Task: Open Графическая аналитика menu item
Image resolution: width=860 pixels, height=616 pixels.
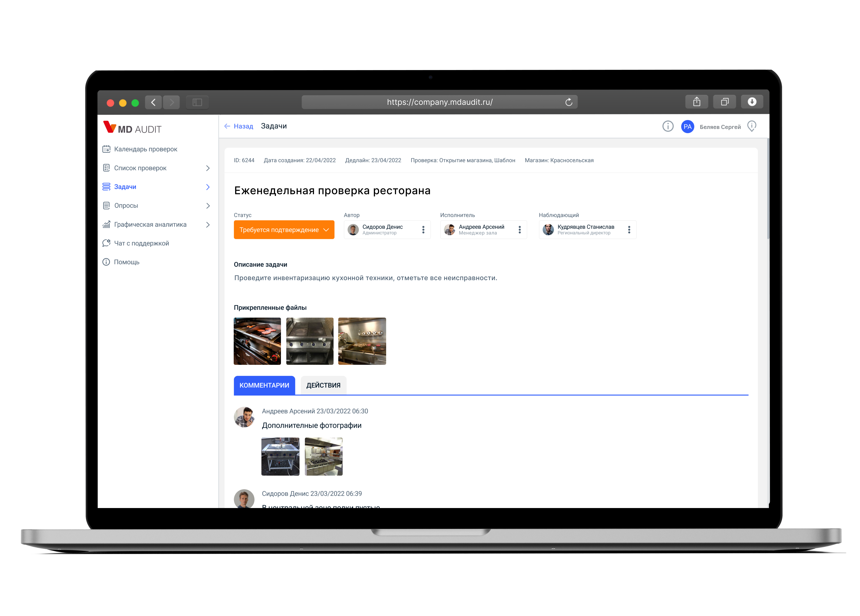Action: (x=150, y=225)
